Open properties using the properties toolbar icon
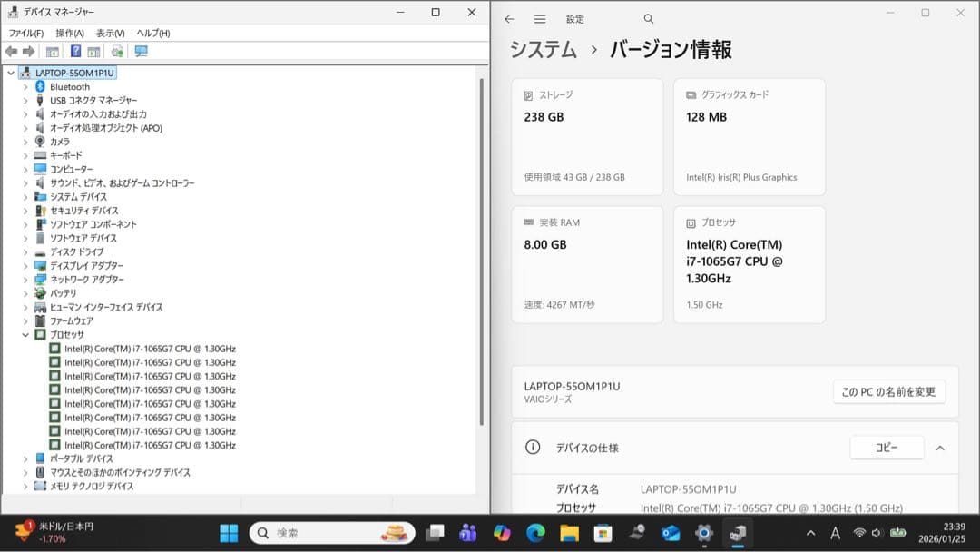Screen dimensions: 980x552 51,51
